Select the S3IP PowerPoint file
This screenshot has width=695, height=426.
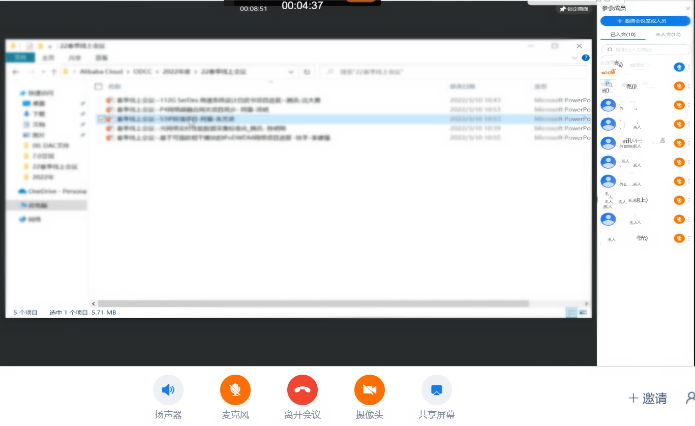176,119
